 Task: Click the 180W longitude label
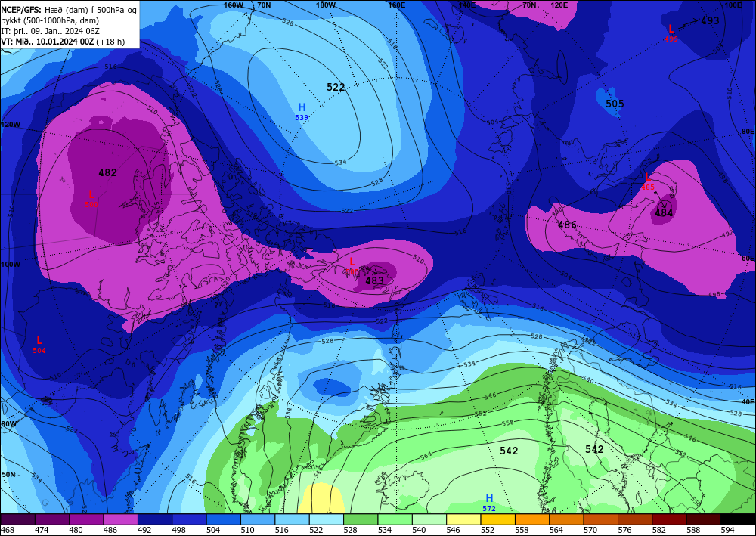326,5
